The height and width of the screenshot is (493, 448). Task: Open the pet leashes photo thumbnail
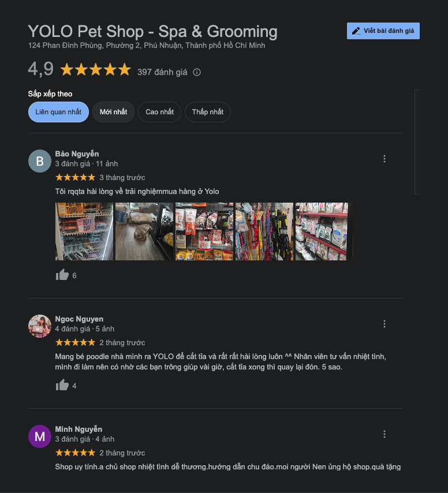coord(264,231)
